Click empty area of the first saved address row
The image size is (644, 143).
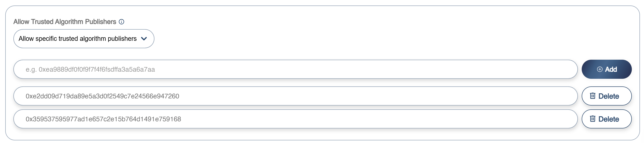375,96
